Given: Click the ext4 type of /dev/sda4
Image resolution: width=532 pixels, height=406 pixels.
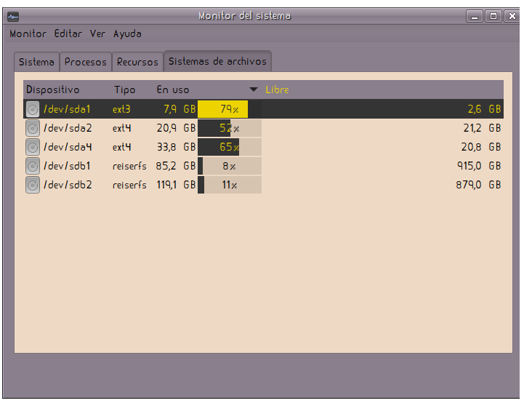Looking at the screenshot, I should [122, 147].
